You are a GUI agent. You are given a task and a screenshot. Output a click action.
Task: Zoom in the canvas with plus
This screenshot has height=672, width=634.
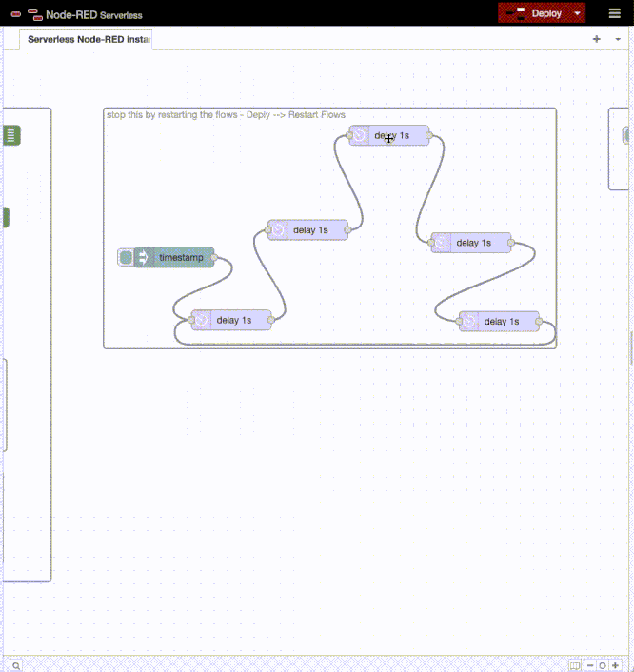coord(615,665)
